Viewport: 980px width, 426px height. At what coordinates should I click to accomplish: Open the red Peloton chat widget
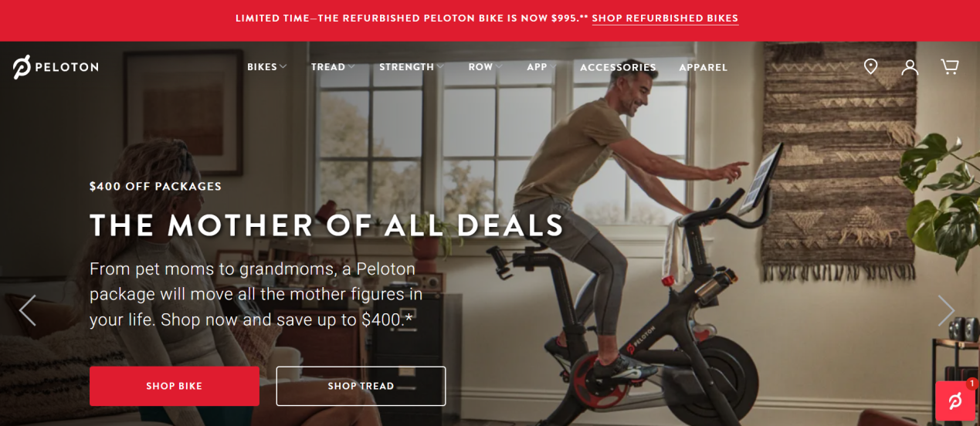955,401
